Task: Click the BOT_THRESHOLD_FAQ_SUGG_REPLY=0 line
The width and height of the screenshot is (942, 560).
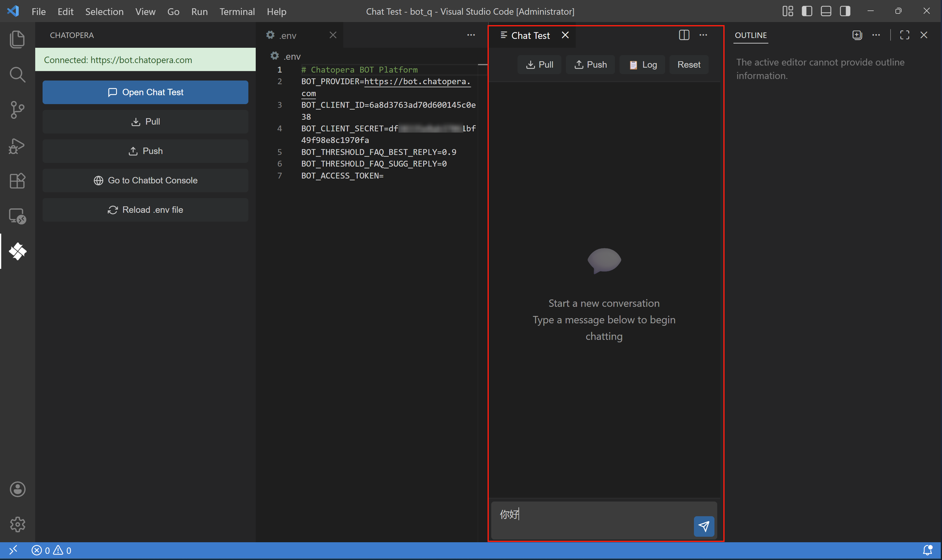Action: click(x=374, y=164)
